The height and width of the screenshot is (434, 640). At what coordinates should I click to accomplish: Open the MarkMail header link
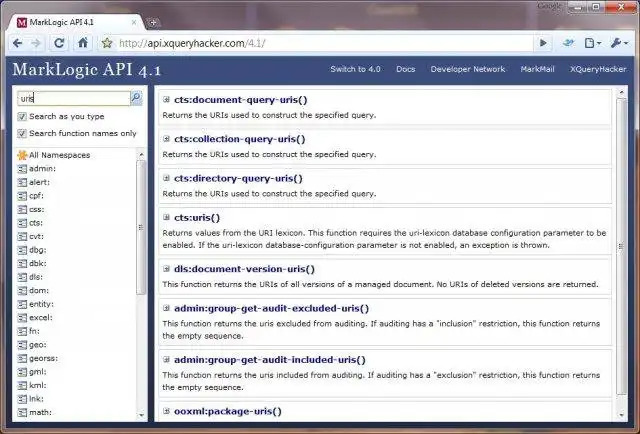click(537, 69)
